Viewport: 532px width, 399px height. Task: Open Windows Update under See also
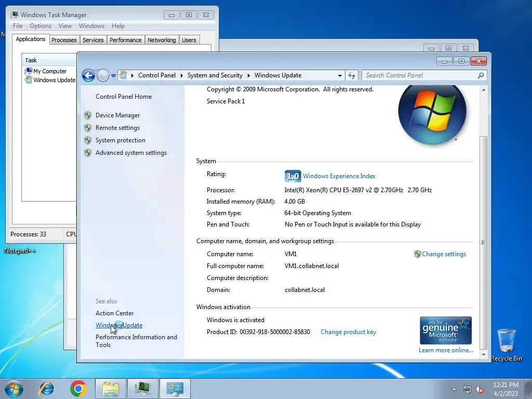click(119, 325)
